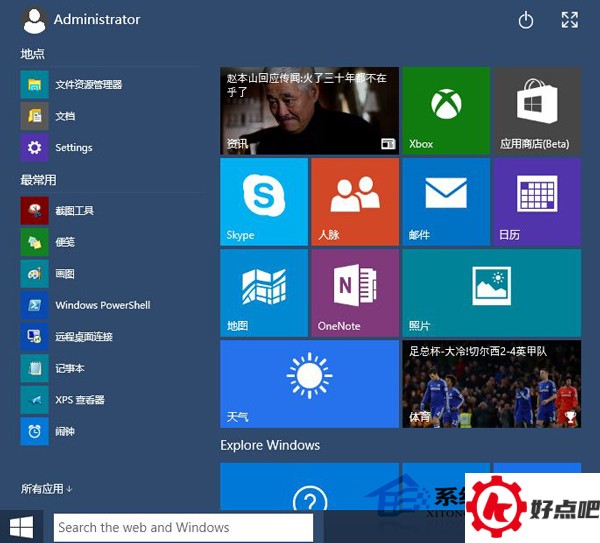Launch Windows PowerShell icon

(x=34, y=305)
